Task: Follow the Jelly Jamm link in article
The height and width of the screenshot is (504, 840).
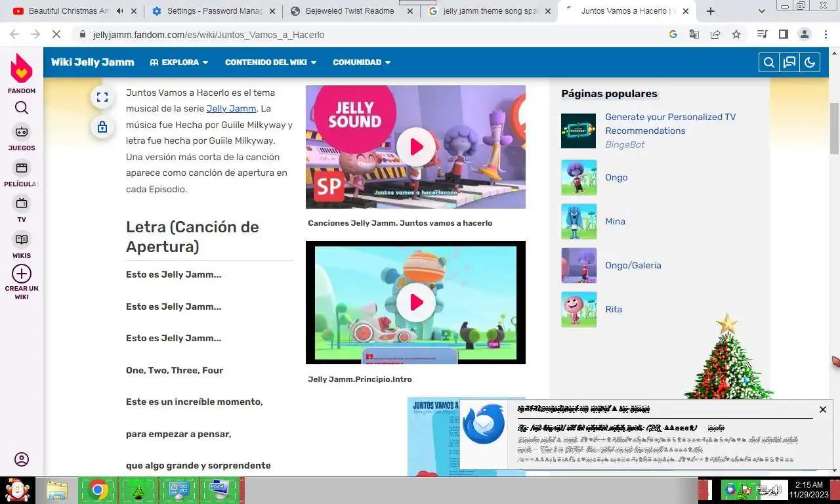Action: (231, 108)
